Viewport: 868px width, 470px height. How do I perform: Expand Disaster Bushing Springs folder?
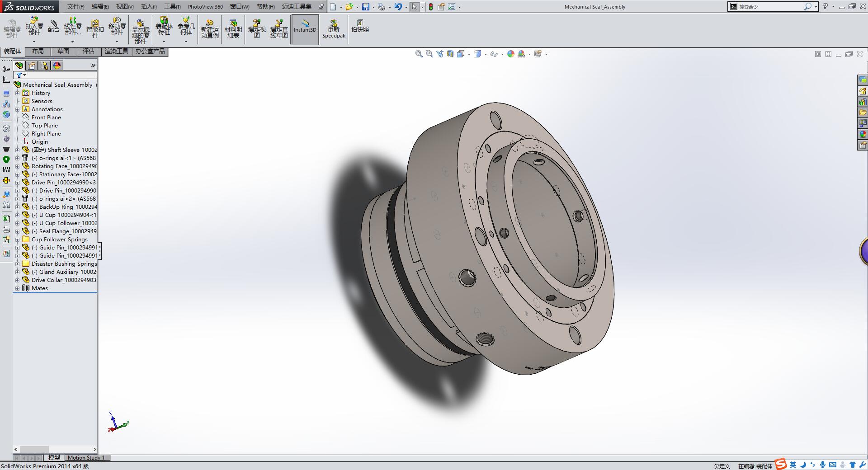tap(18, 264)
